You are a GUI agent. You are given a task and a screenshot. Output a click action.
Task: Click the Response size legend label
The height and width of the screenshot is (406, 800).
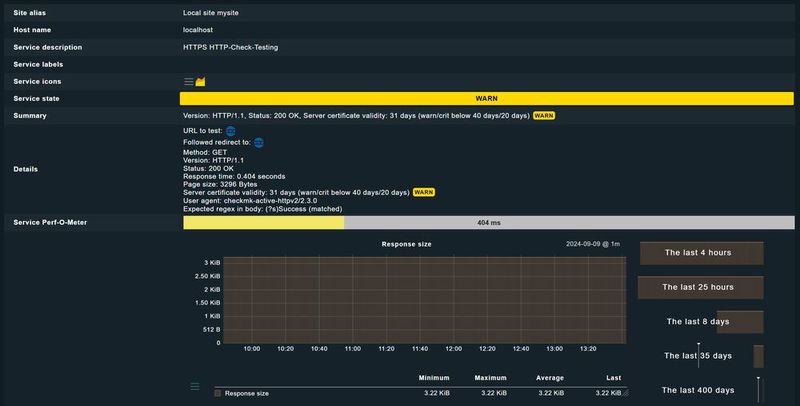point(246,394)
